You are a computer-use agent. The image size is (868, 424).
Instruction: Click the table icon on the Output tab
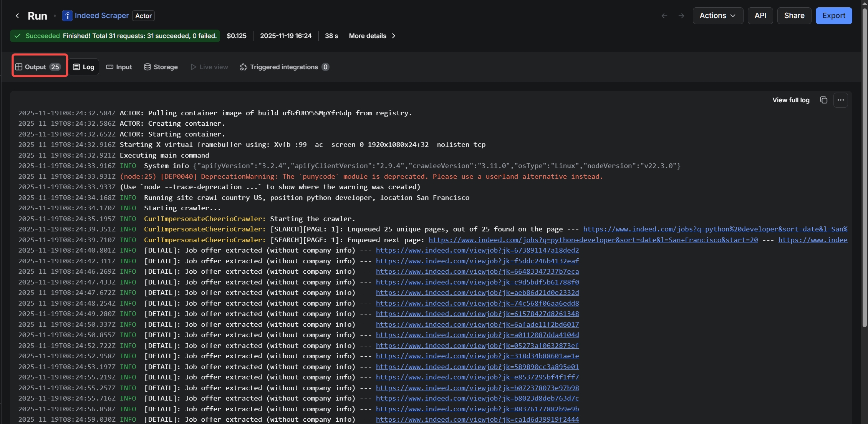19,67
